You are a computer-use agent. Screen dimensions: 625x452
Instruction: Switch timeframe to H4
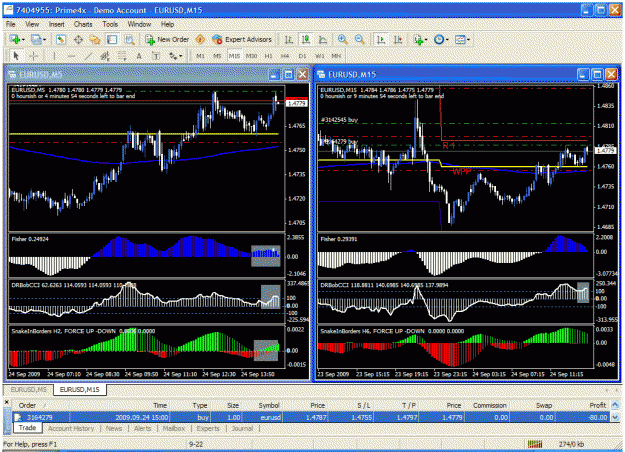[285, 56]
